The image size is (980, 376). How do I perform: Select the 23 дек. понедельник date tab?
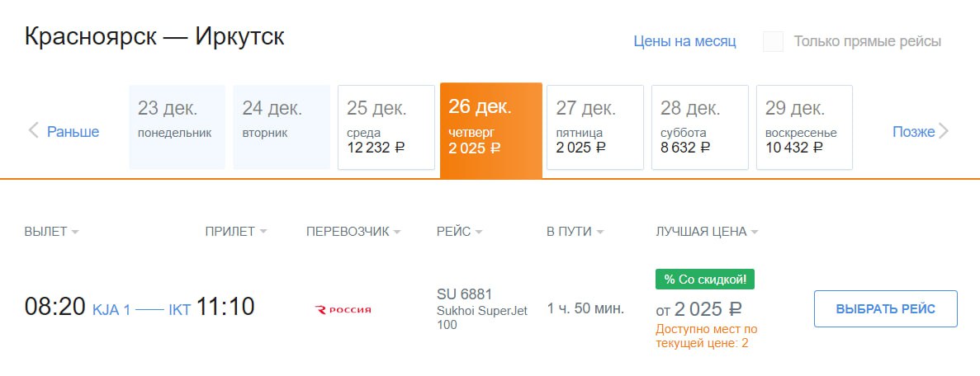[x=177, y=127]
